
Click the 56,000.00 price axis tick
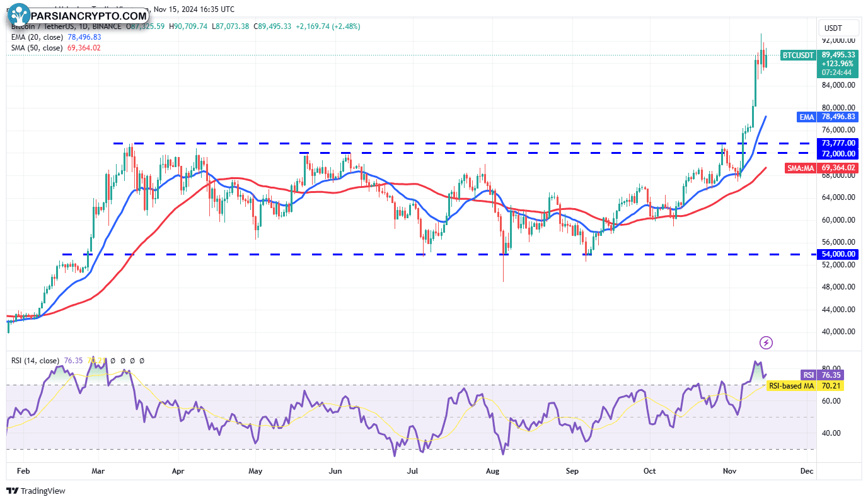(x=838, y=242)
